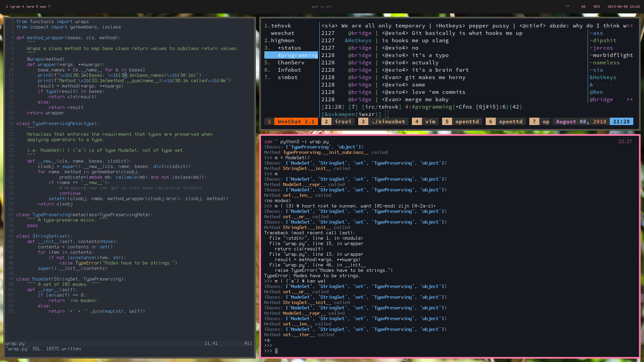Open the ChanServ buffer entry
Viewport: 644px width, 362px height.
pyautogui.click(x=290, y=63)
